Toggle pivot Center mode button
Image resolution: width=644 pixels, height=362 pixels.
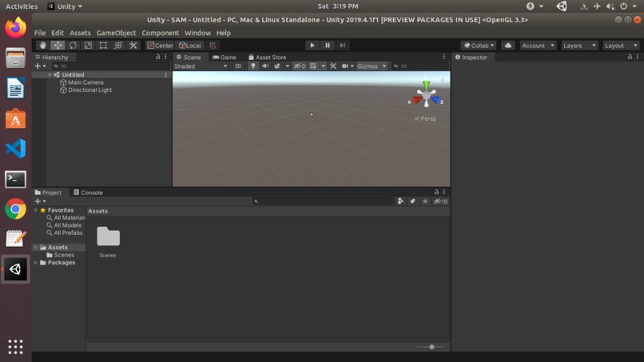tap(160, 46)
